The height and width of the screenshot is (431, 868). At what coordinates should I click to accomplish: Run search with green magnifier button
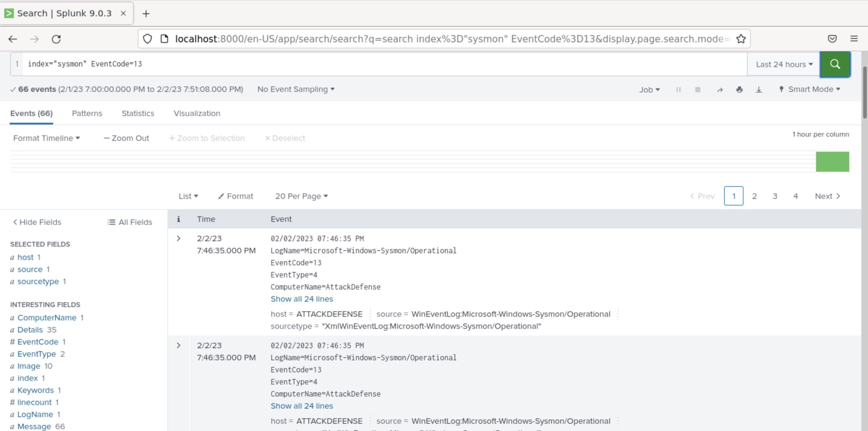point(835,64)
